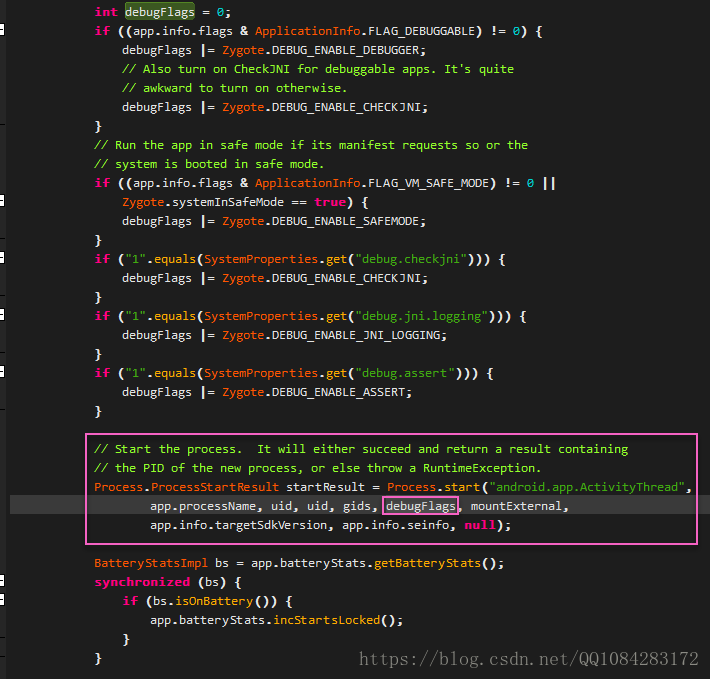710x679 pixels.
Task: Click the 'system is booted in safe mode' comment
Action: [209, 164]
